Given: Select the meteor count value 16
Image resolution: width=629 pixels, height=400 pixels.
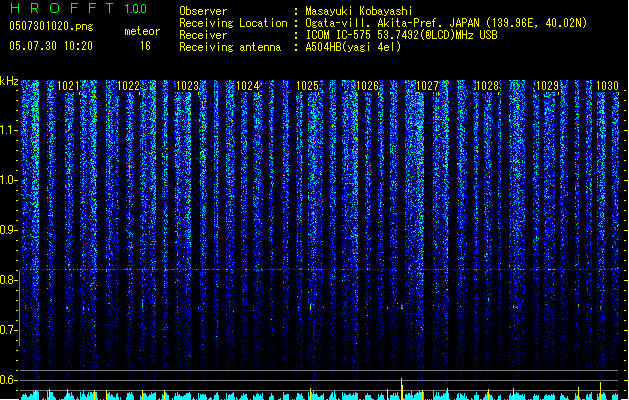Looking at the screenshot, I should pyautogui.click(x=145, y=46).
